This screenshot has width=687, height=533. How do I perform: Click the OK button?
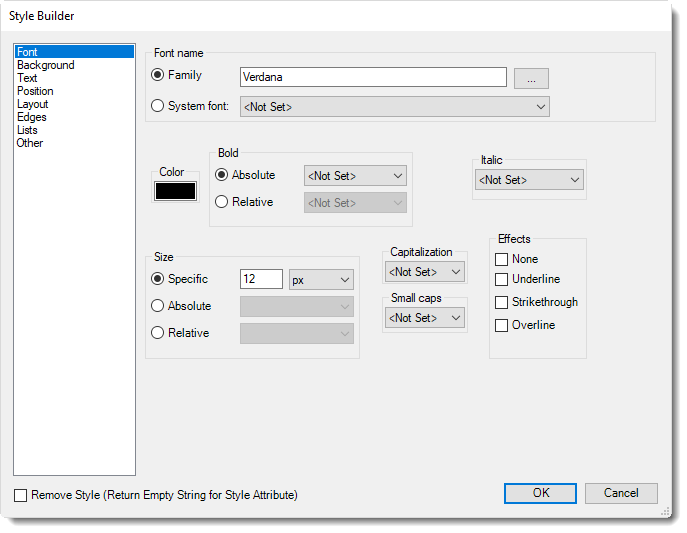(x=540, y=493)
